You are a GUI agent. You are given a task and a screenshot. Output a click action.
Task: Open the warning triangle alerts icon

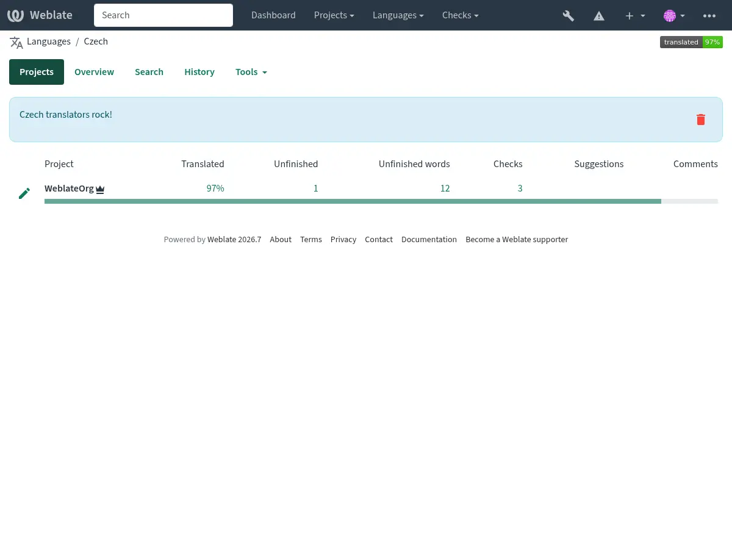pyautogui.click(x=599, y=16)
